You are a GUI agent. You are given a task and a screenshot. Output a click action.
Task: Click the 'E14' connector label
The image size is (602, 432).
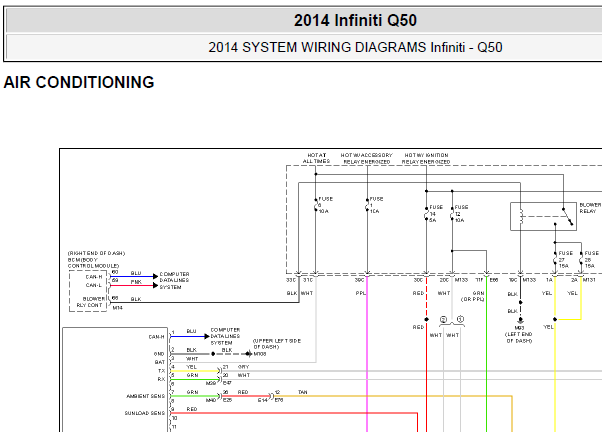point(263,400)
